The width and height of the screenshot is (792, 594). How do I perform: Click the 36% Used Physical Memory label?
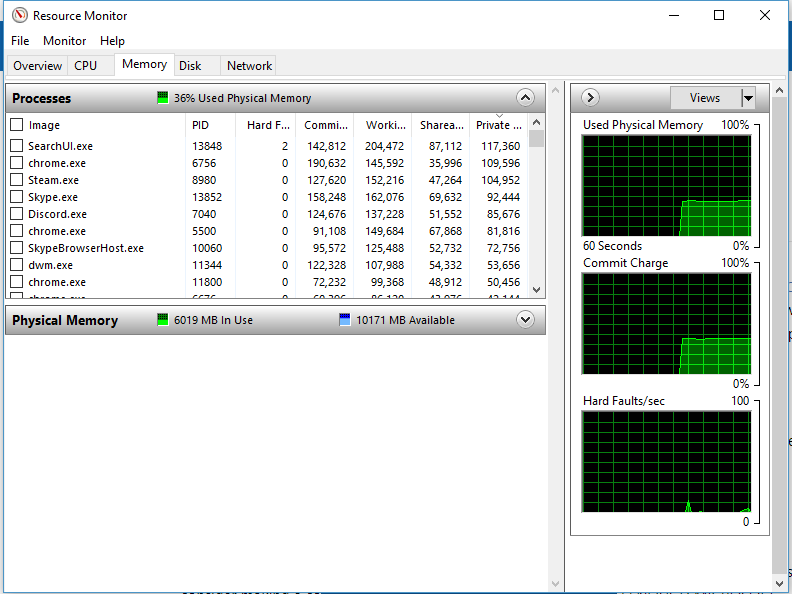pos(242,98)
